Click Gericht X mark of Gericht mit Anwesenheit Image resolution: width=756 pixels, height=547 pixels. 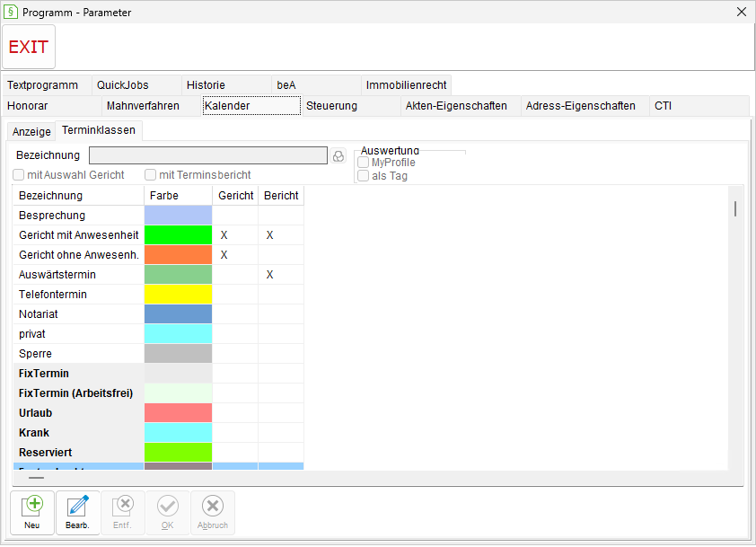pos(224,235)
